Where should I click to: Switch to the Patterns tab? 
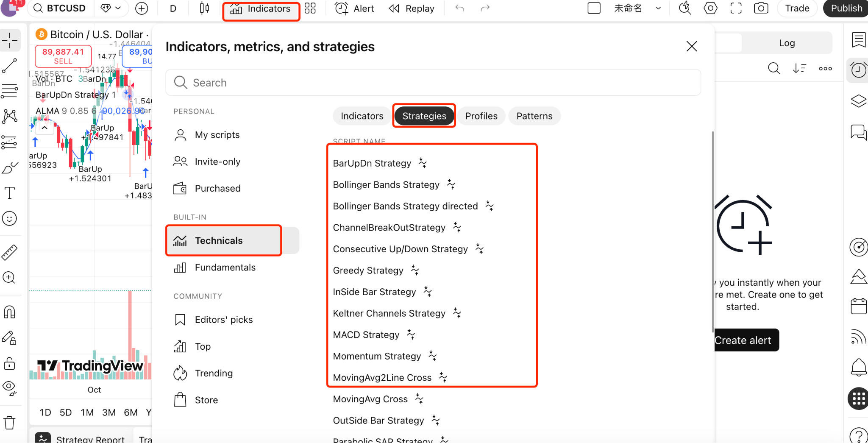534,116
